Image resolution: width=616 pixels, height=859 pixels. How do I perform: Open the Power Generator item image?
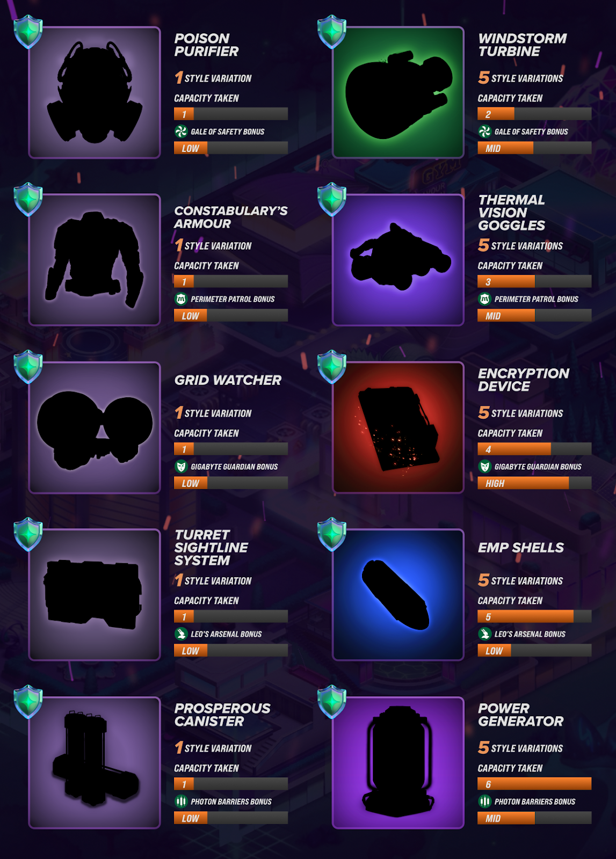398,762
